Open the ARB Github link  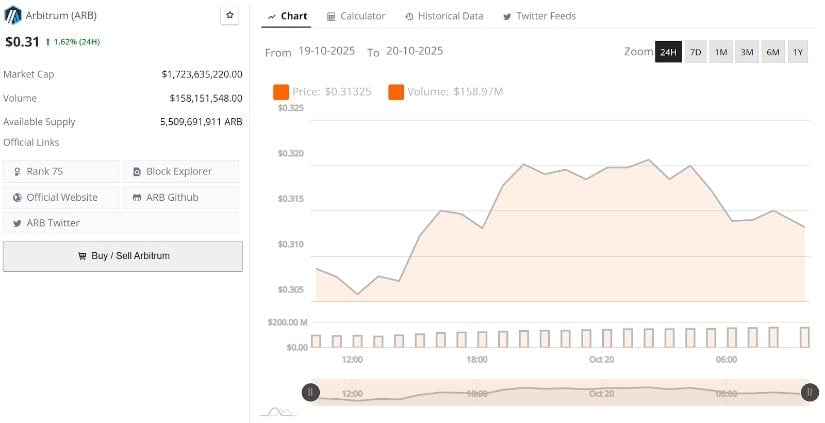tap(181, 197)
